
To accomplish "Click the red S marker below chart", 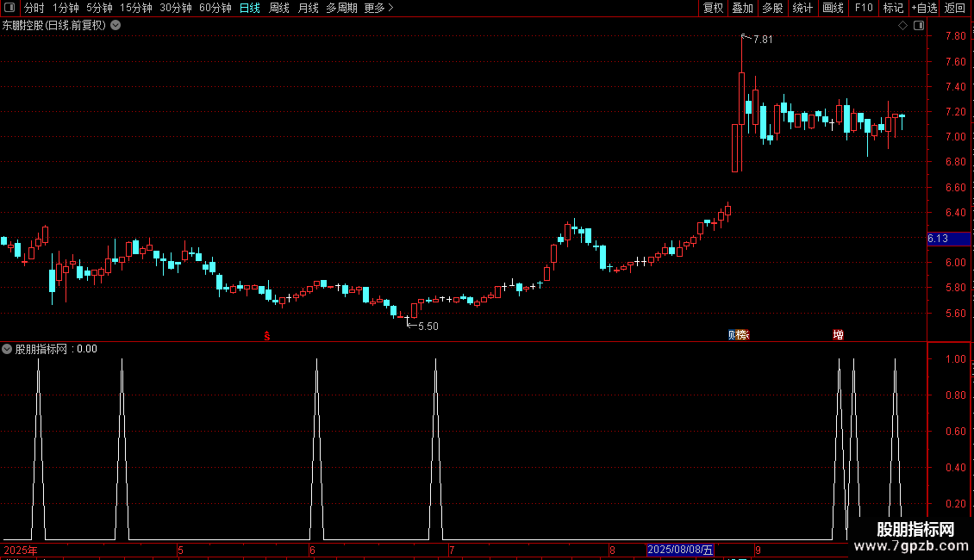I will click(267, 336).
